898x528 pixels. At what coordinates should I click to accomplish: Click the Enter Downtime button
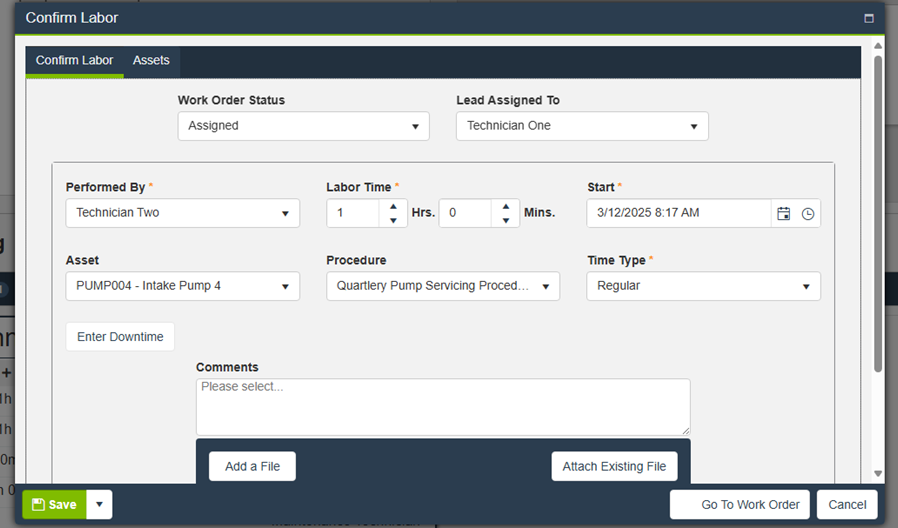(120, 337)
